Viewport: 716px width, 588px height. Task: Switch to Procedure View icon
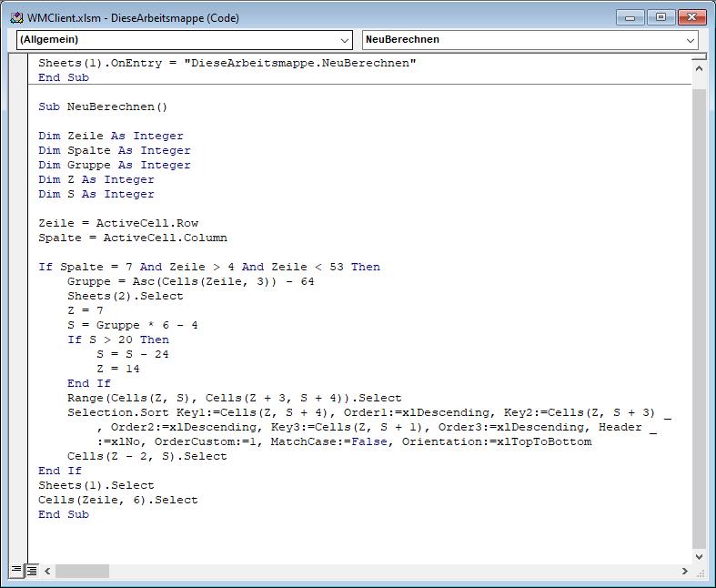tap(16, 570)
